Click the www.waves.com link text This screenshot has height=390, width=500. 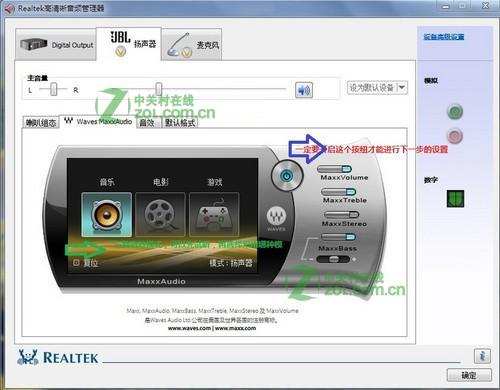pos(189,328)
